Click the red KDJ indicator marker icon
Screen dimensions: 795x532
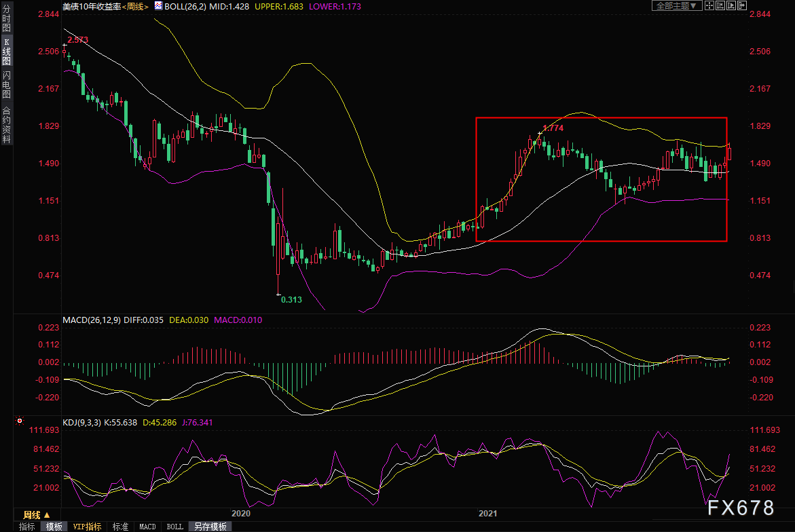click(20, 421)
